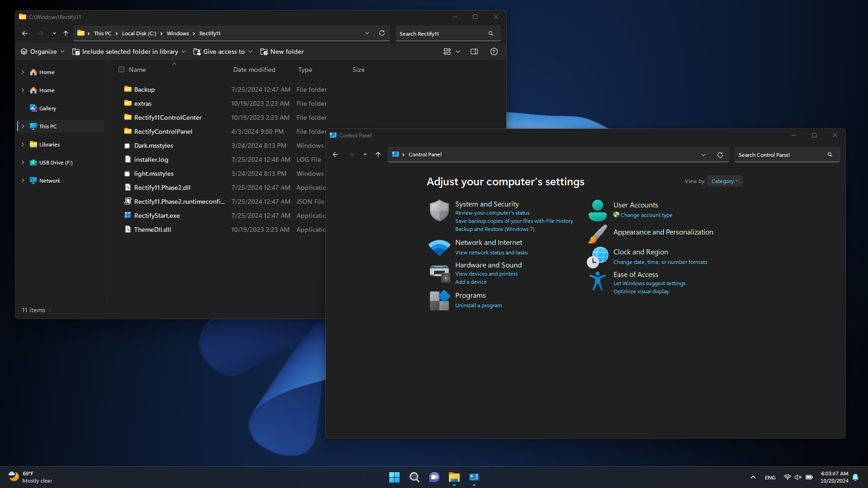This screenshot has width=868, height=488.
Task: Click the Control Panel search input field
Action: click(x=781, y=155)
